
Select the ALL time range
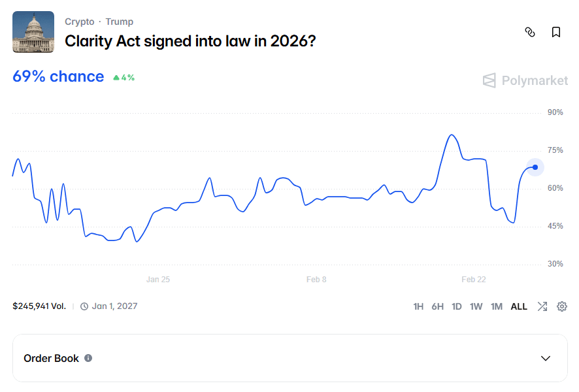tap(519, 306)
